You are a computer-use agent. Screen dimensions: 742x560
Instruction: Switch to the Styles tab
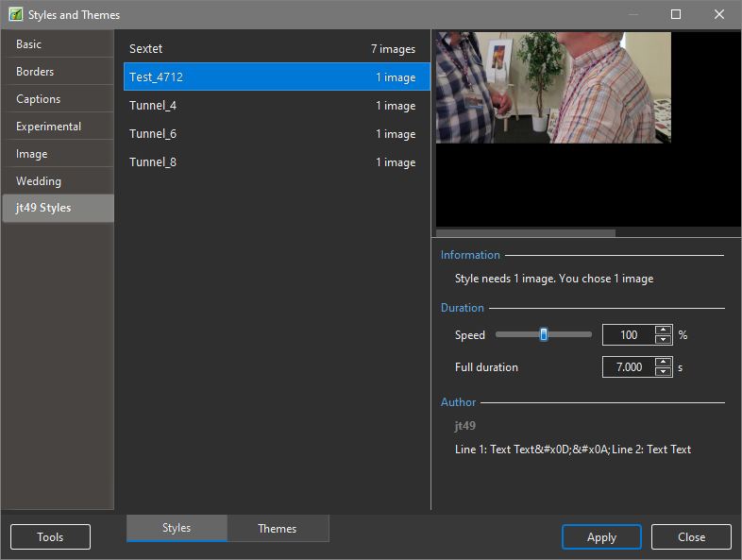177,529
